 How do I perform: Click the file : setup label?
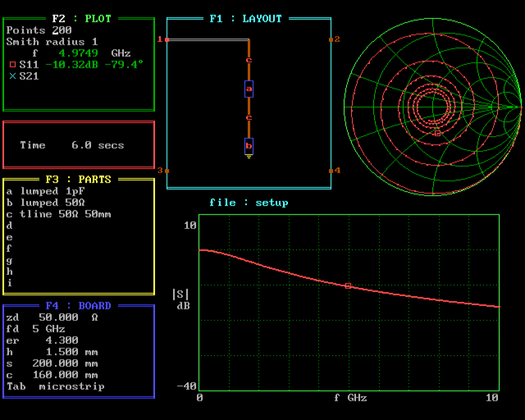[x=249, y=203]
